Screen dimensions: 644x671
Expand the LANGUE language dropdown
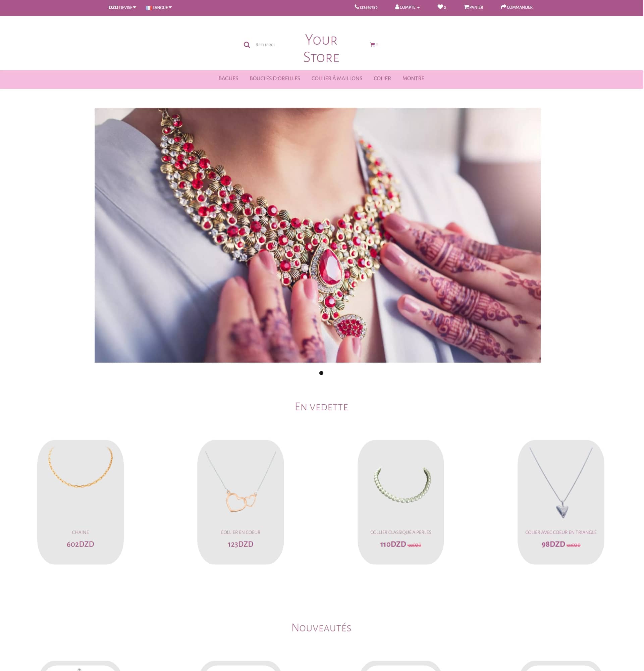point(158,7)
